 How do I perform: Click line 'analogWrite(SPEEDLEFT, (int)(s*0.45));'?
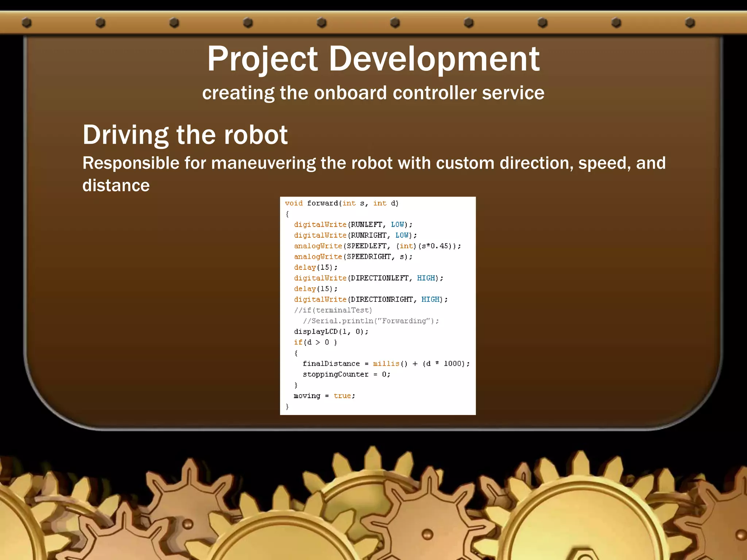[378, 246]
